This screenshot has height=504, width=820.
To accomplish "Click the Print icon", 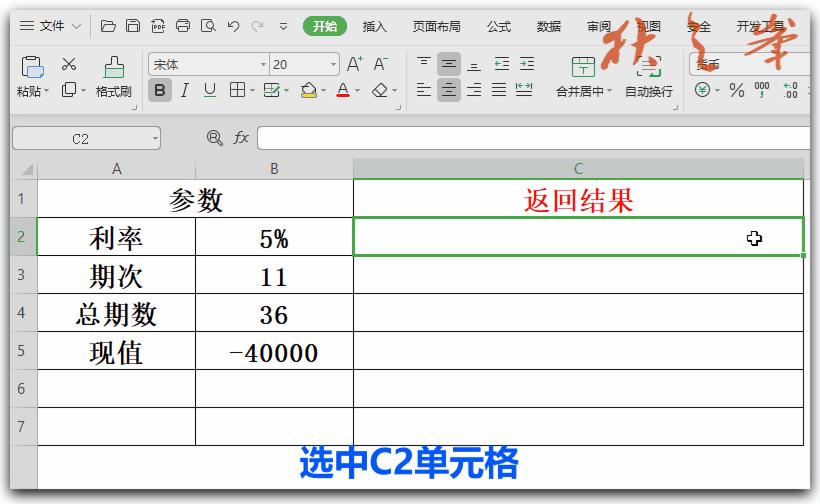I will coord(183,26).
